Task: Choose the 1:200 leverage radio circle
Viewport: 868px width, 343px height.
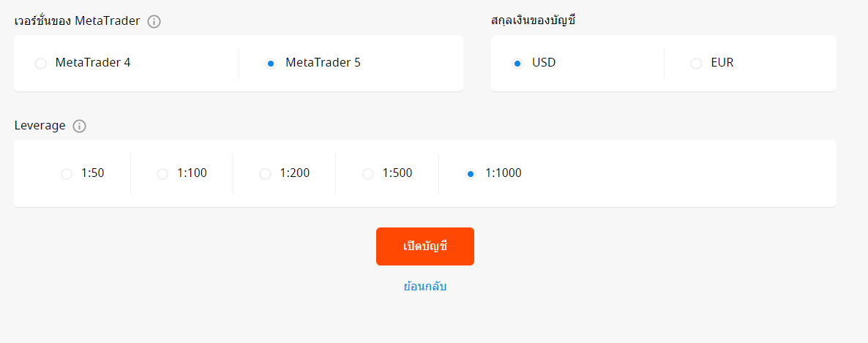Action: [265, 174]
